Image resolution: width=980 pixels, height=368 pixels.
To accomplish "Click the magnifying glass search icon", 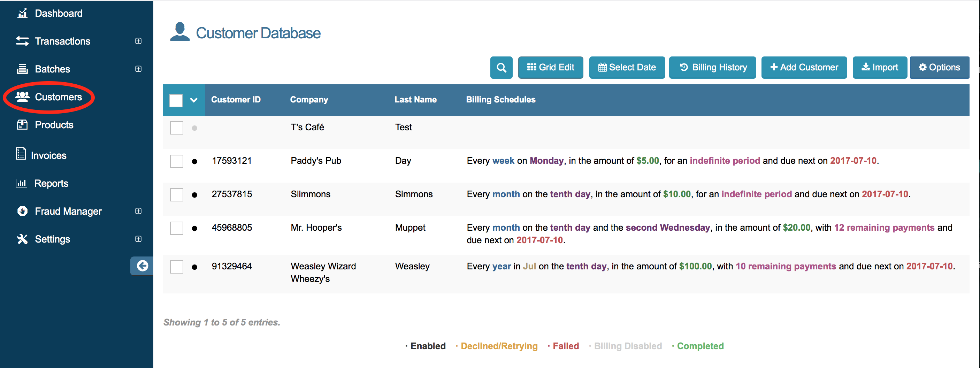I will tap(501, 68).
